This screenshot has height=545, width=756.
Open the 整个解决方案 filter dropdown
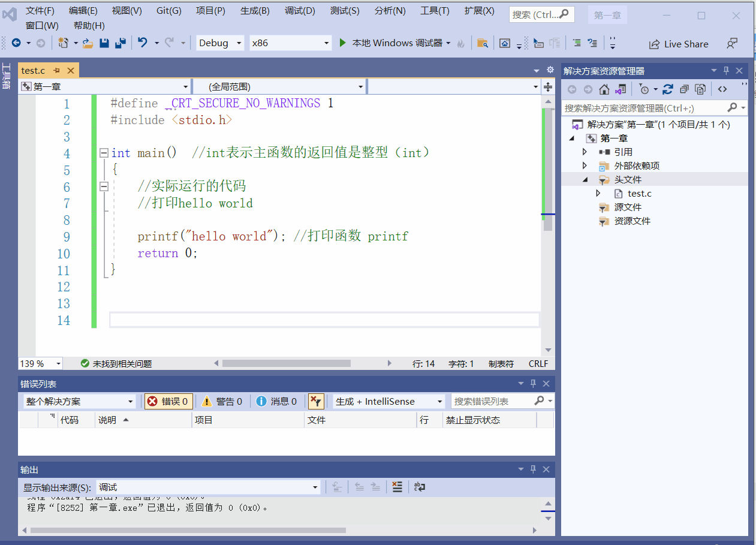coord(80,401)
